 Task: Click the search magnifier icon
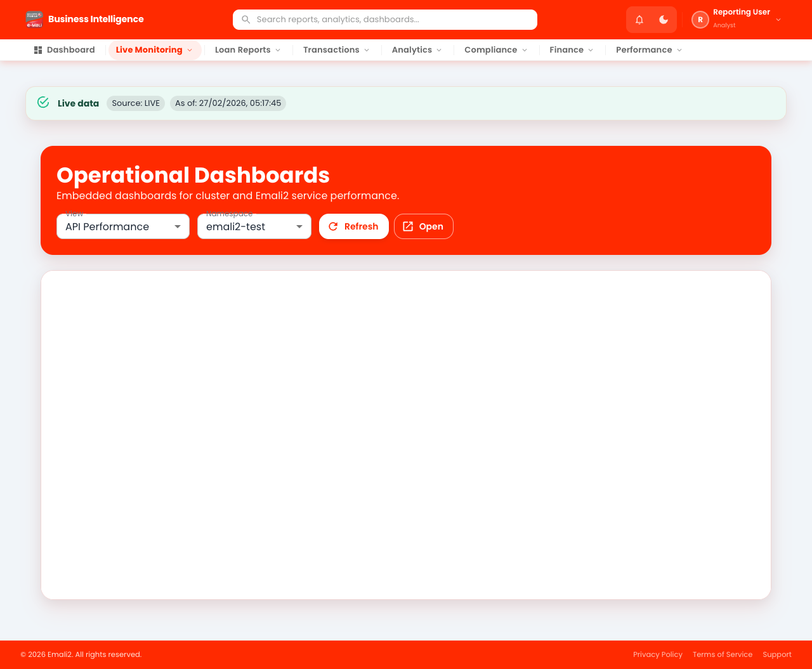click(246, 20)
